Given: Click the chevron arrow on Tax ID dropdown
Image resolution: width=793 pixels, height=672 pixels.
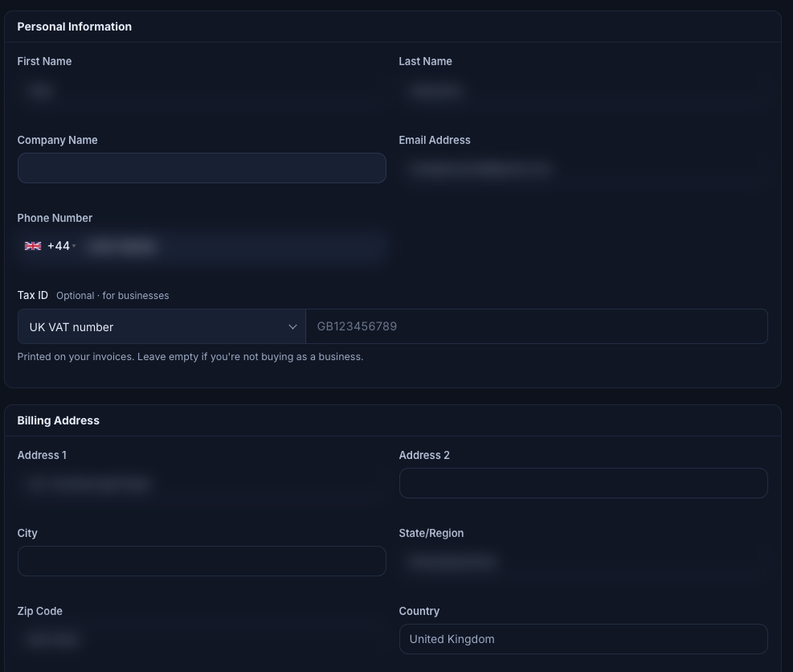Looking at the screenshot, I should [x=292, y=327].
